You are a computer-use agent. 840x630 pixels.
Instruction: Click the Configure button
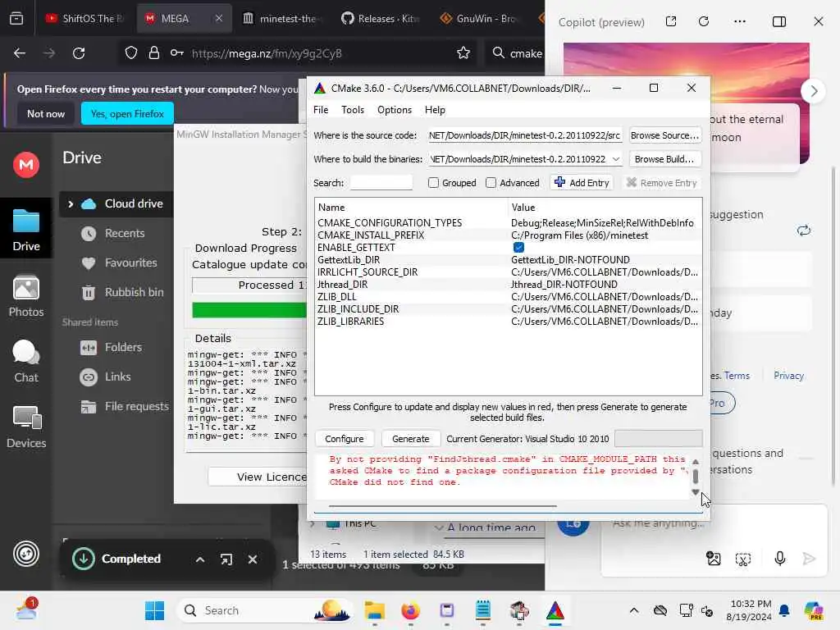tap(344, 439)
